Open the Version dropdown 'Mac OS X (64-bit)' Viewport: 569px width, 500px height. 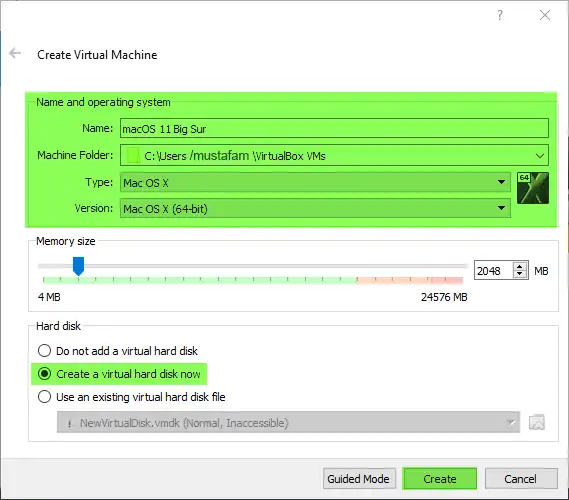[x=315, y=208]
